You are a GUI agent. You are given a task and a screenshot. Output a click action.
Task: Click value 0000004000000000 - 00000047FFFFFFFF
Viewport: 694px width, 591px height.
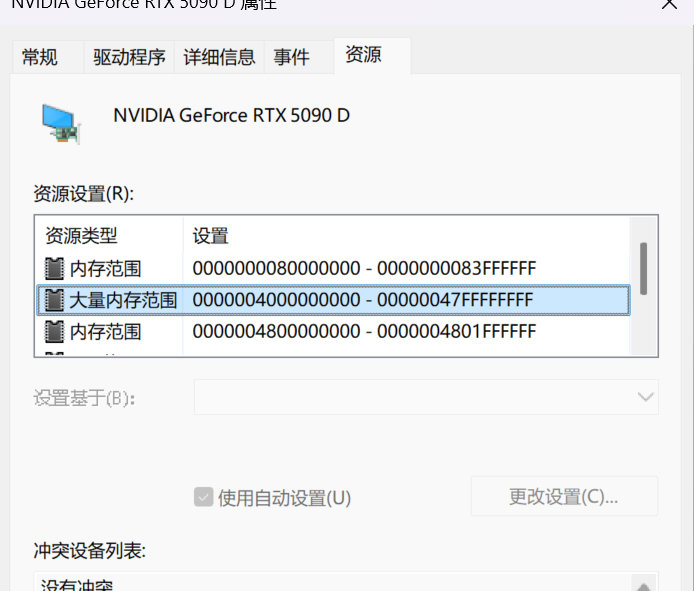click(x=362, y=300)
